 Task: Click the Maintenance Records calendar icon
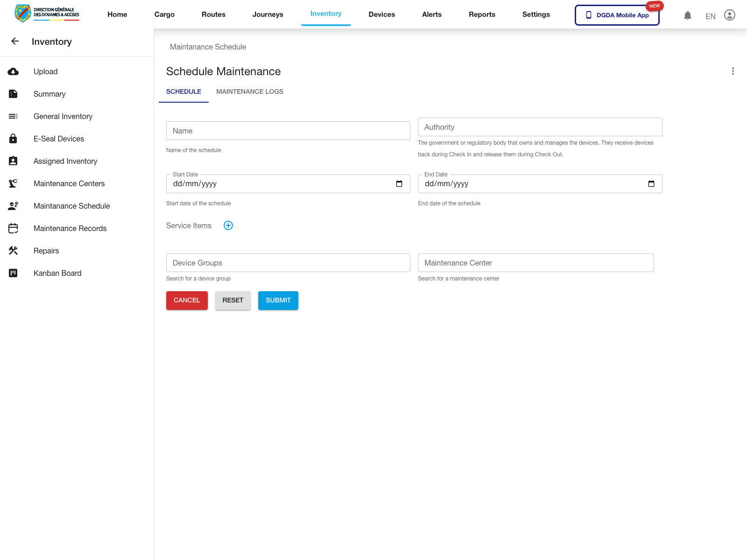click(x=13, y=228)
